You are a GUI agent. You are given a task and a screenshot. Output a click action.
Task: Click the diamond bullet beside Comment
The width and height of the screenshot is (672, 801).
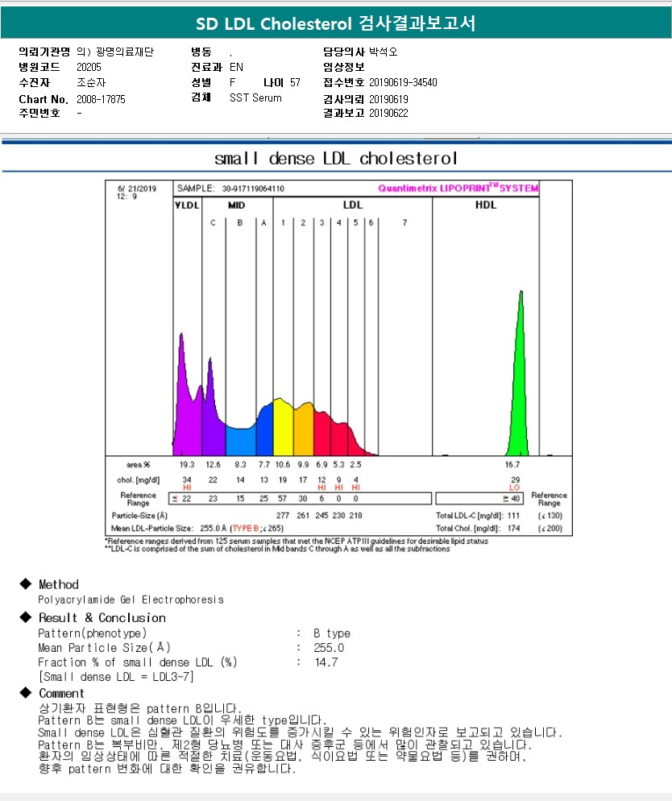(25, 693)
